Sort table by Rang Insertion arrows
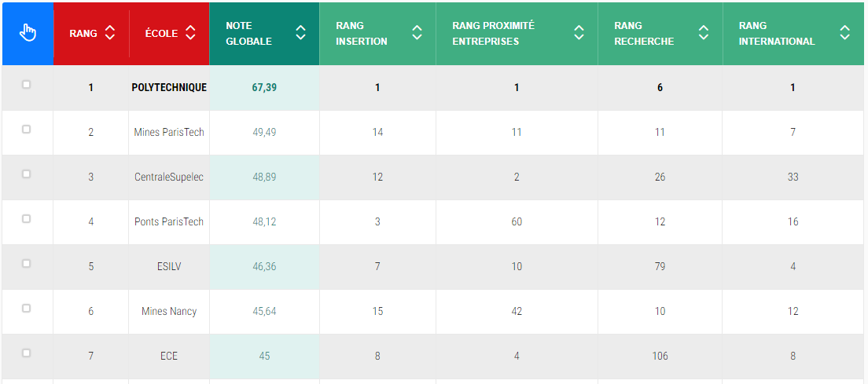 pos(417,33)
